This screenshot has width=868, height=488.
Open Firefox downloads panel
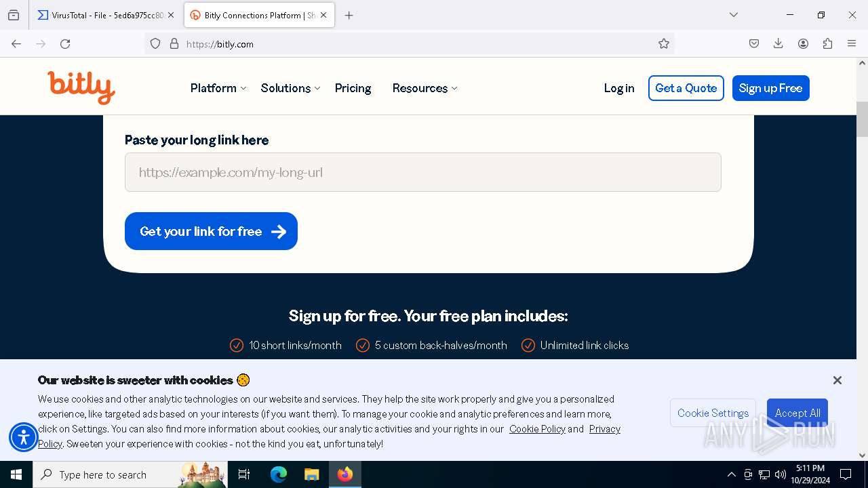pos(778,43)
